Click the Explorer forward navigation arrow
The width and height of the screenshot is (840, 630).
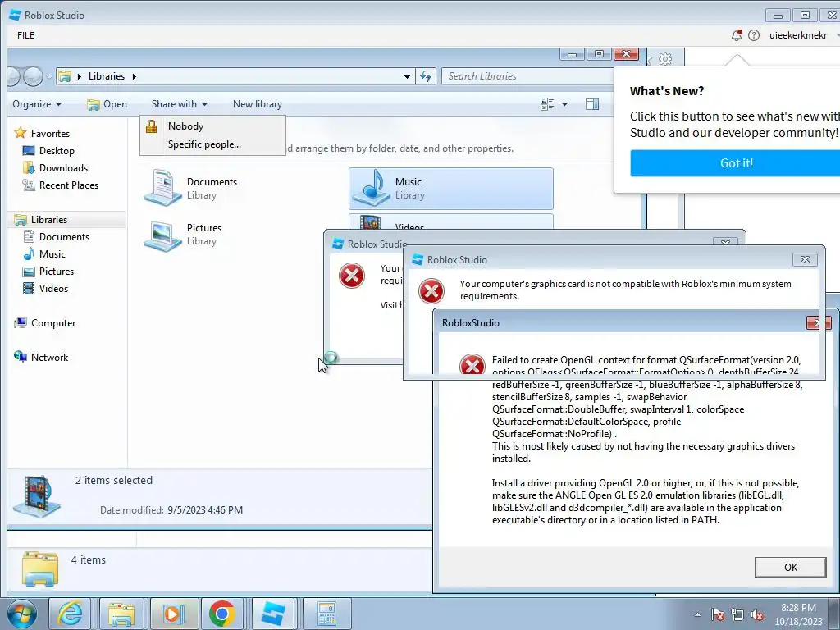click(x=33, y=76)
